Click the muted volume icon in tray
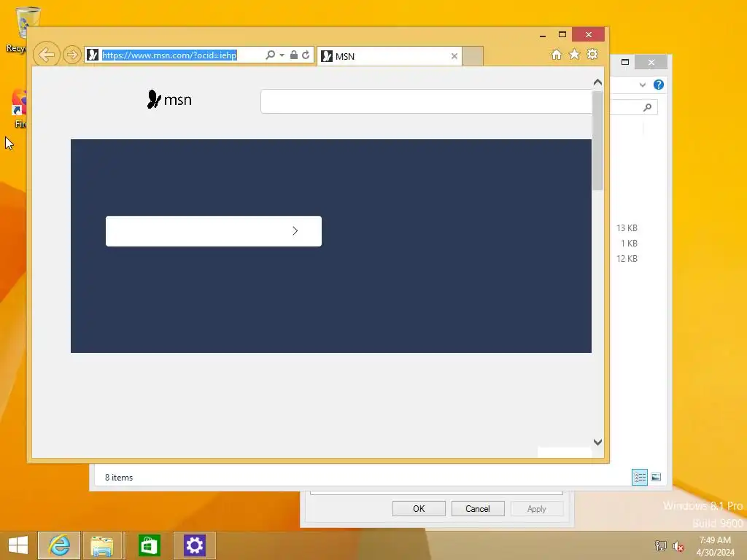The width and height of the screenshot is (747, 560). tap(678, 545)
